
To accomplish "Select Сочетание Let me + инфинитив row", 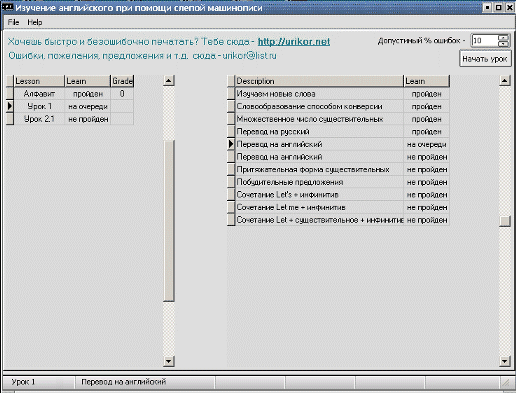I will tap(338, 208).
